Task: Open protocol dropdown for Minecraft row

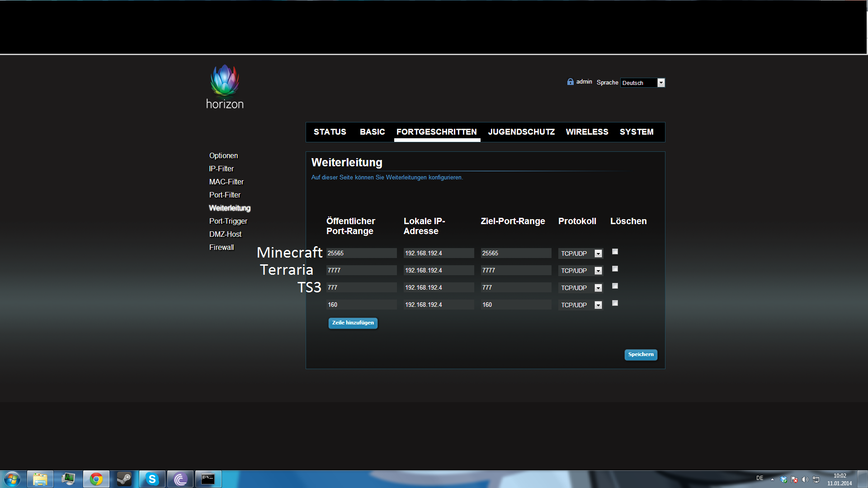Action: pyautogui.click(x=598, y=254)
